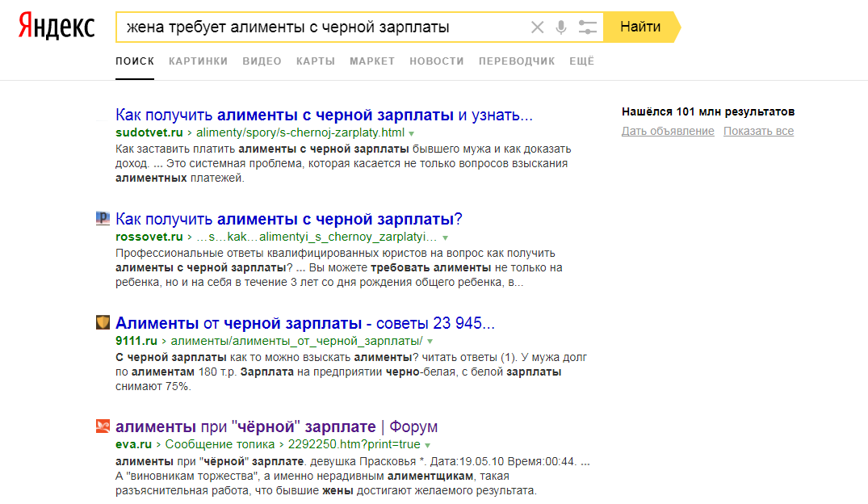Click 2292250.htm?print=true breadcrumb link

click(354, 444)
